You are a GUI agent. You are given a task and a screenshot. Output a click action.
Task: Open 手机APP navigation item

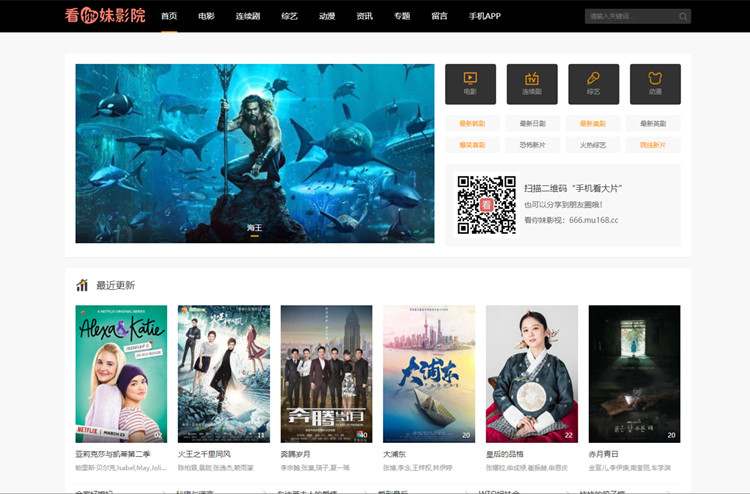[484, 16]
